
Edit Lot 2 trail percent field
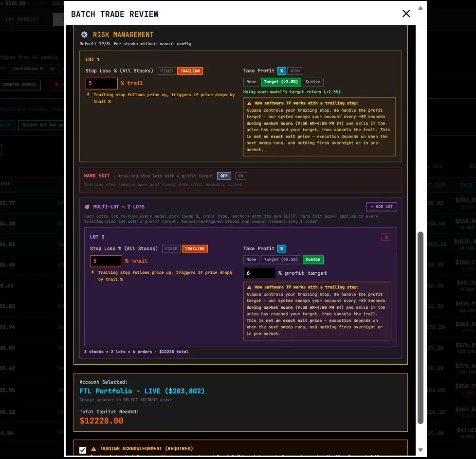[106, 261]
